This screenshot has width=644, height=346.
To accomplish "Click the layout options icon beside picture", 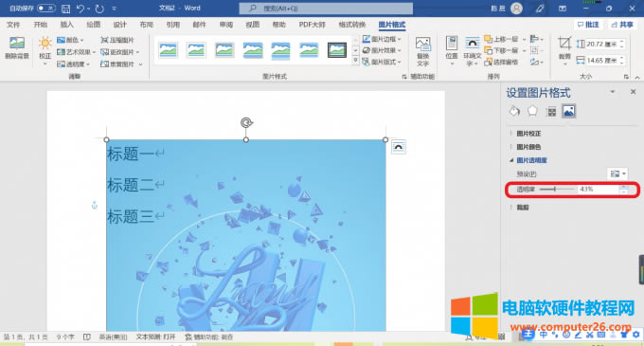I will (399, 147).
